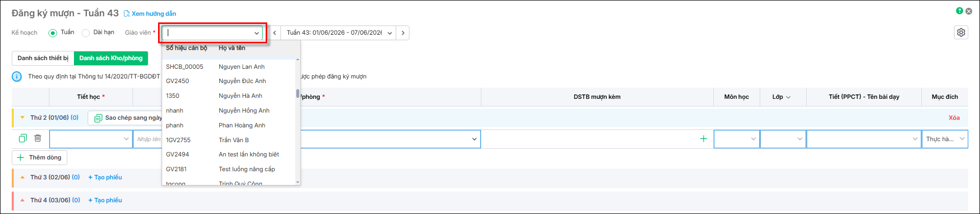
Task: Select the Tuần radio button
Action: (x=53, y=33)
